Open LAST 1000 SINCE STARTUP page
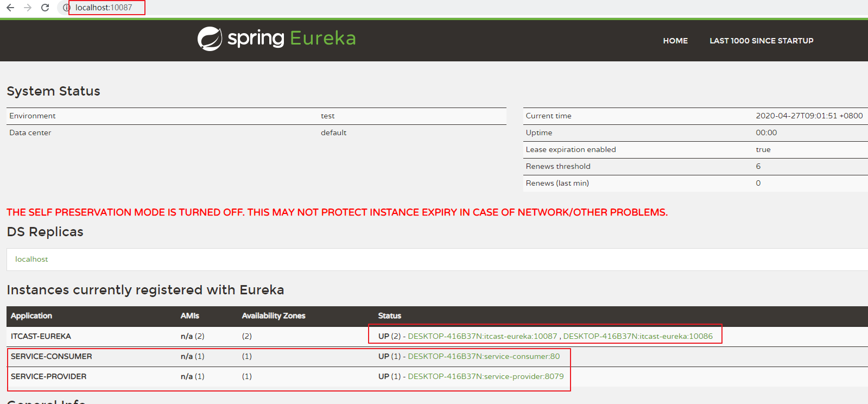Image resolution: width=868 pixels, height=404 pixels. coord(761,41)
